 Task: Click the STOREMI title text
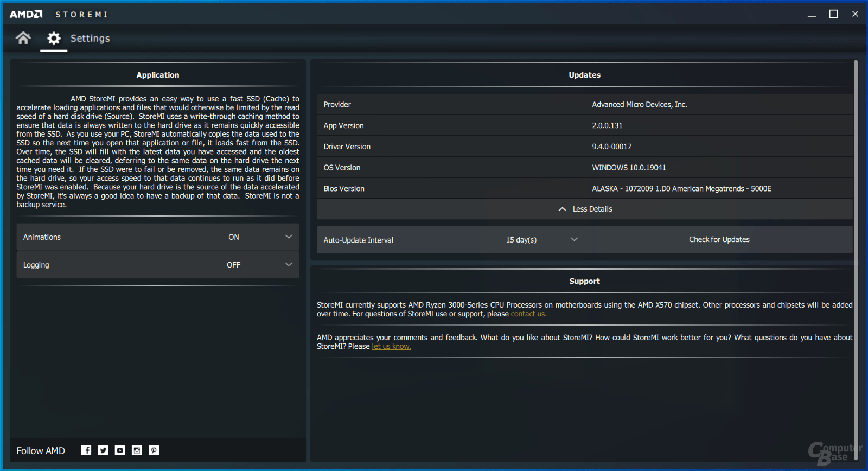pos(81,15)
